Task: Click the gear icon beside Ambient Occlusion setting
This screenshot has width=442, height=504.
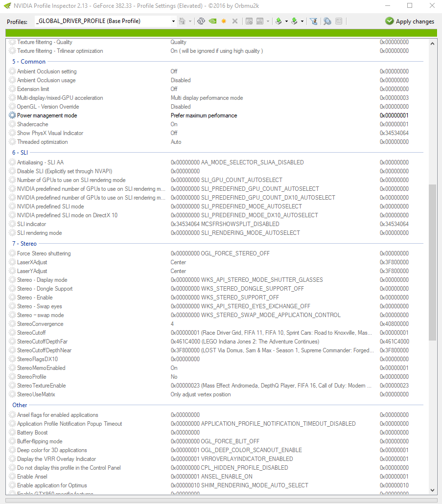Action: point(12,71)
